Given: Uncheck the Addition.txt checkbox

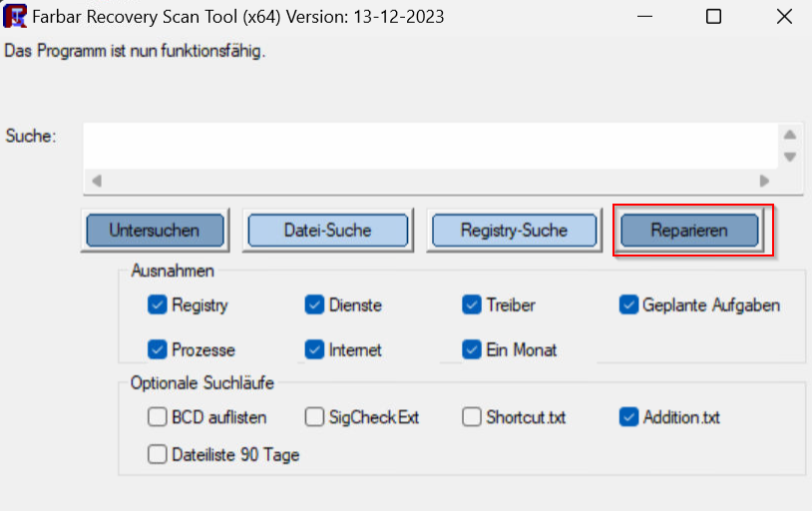Looking at the screenshot, I should pyautogui.click(x=628, y=417).
